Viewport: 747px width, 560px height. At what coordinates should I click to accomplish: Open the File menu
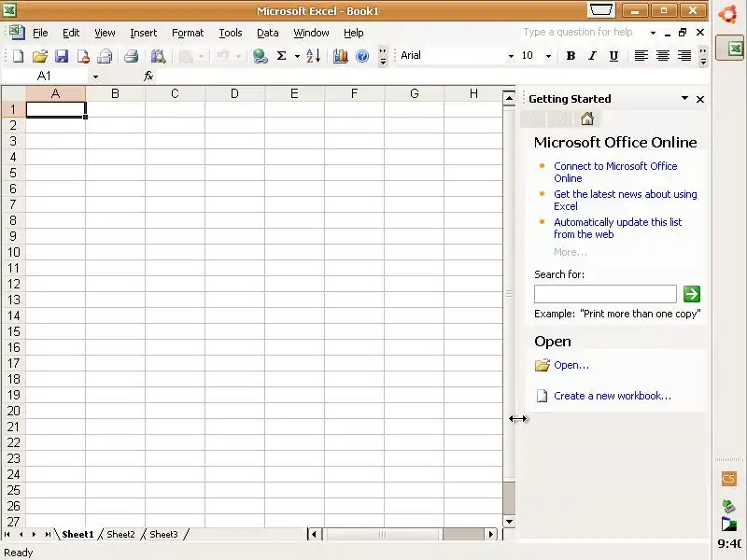(40, 33)
